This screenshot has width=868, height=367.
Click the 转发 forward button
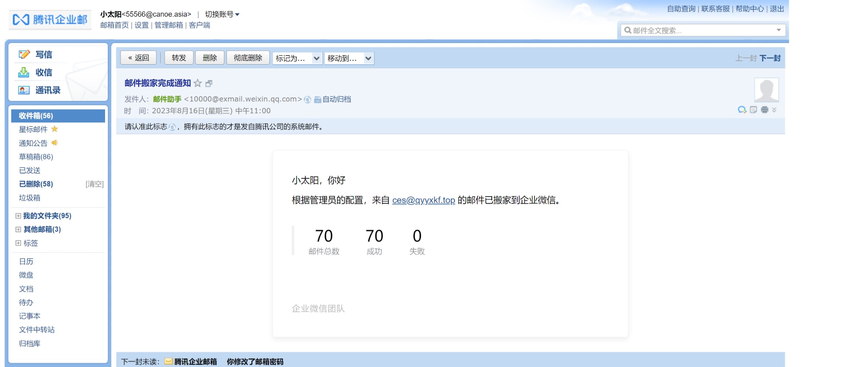[179, 58]
